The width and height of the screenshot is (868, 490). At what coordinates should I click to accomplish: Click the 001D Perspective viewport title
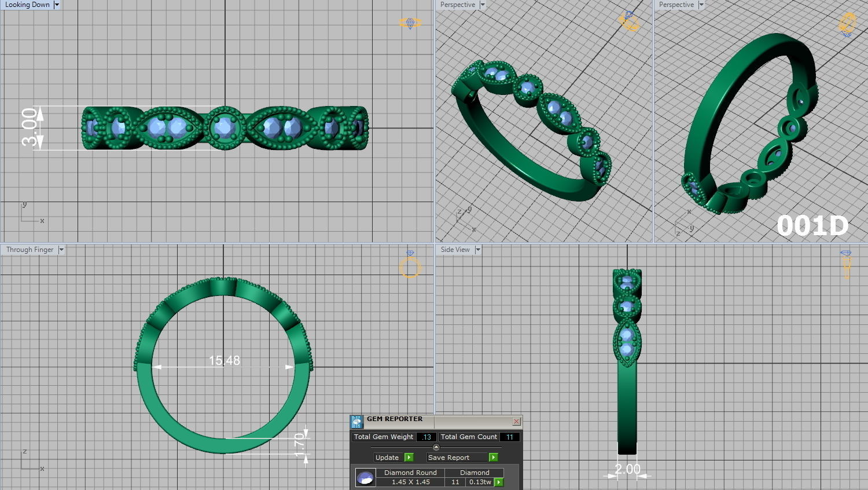[x=676, y=5]
